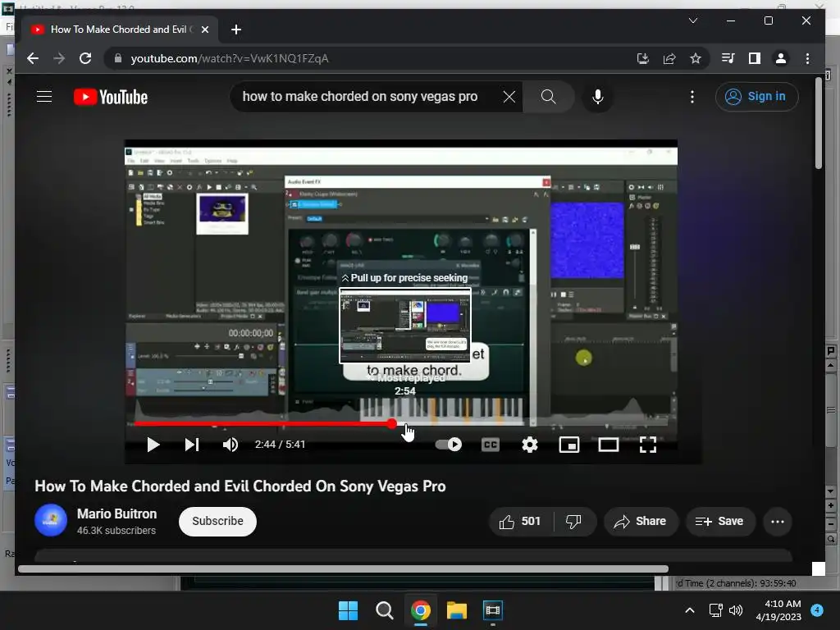
Task: Save video to a playlist
Action: click(720, 521)
